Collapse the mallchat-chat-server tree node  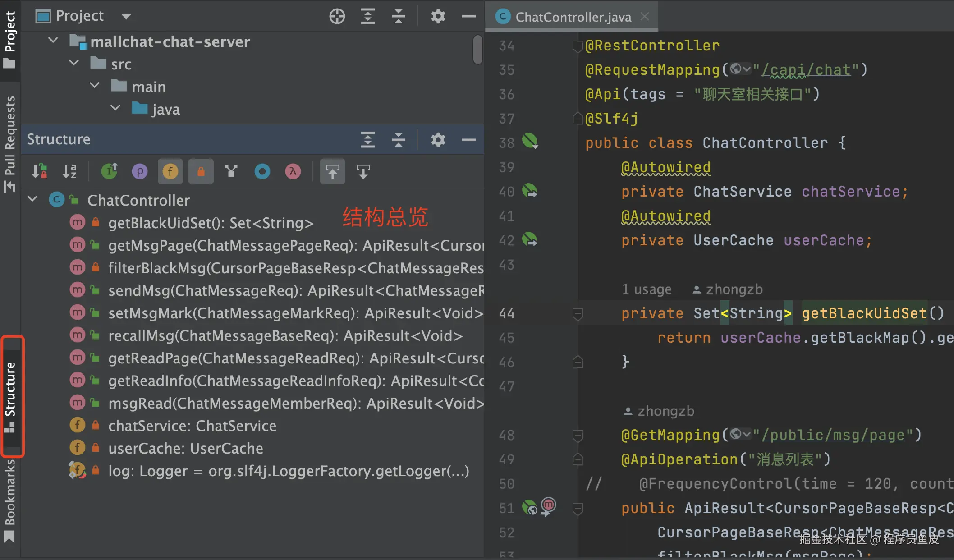click(53, 41)
